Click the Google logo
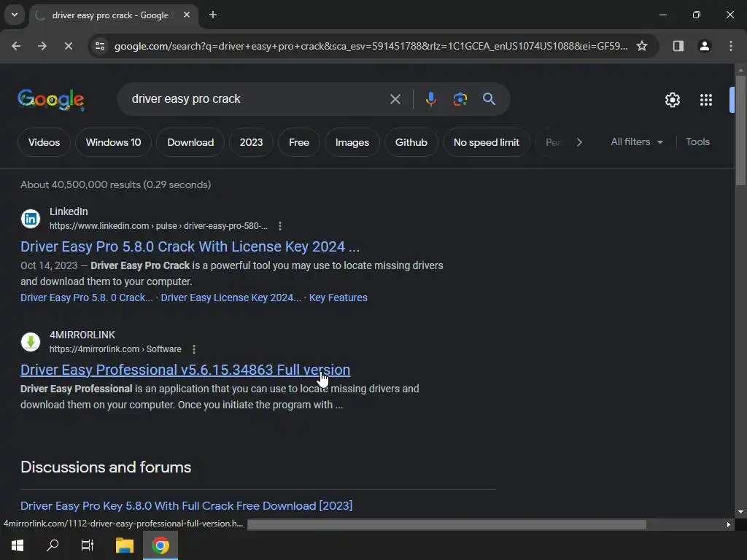Viewport: 747px width, 560px height. pos(51,99)
